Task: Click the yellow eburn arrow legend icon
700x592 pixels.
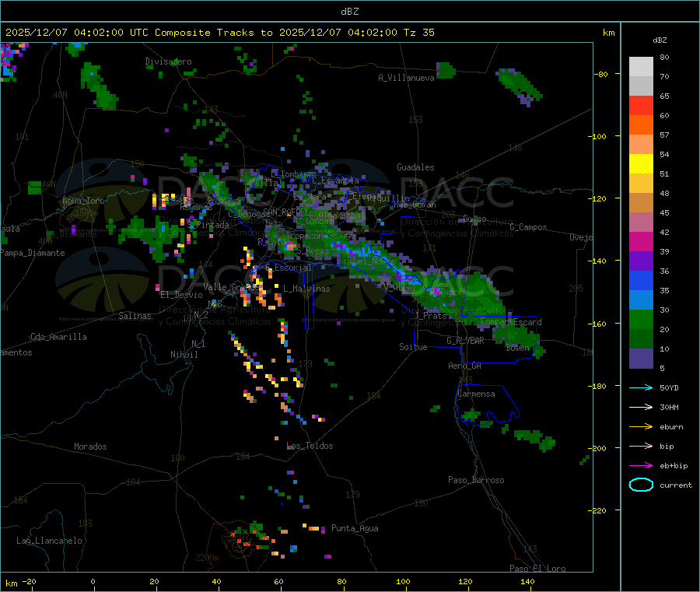Action: click(x=641, y=427)
